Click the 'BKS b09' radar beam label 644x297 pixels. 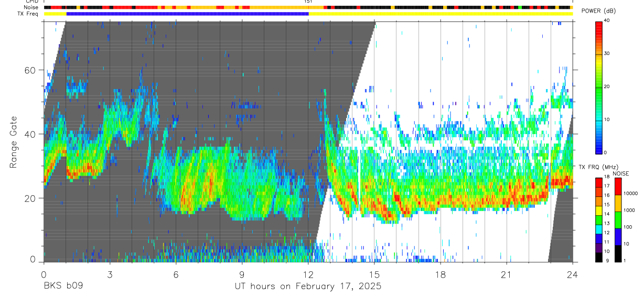(x=63, y=287)
